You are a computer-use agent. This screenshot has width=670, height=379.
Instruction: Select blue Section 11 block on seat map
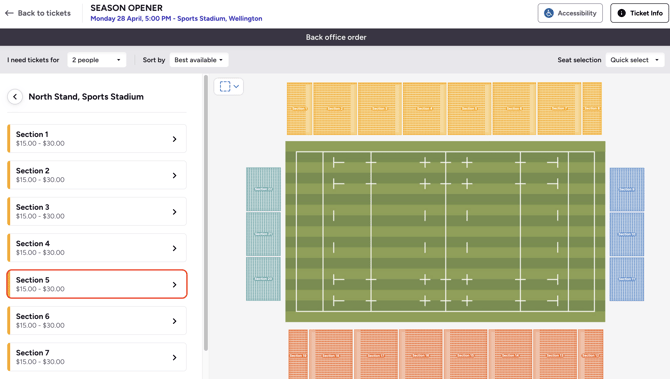point(627,279)
